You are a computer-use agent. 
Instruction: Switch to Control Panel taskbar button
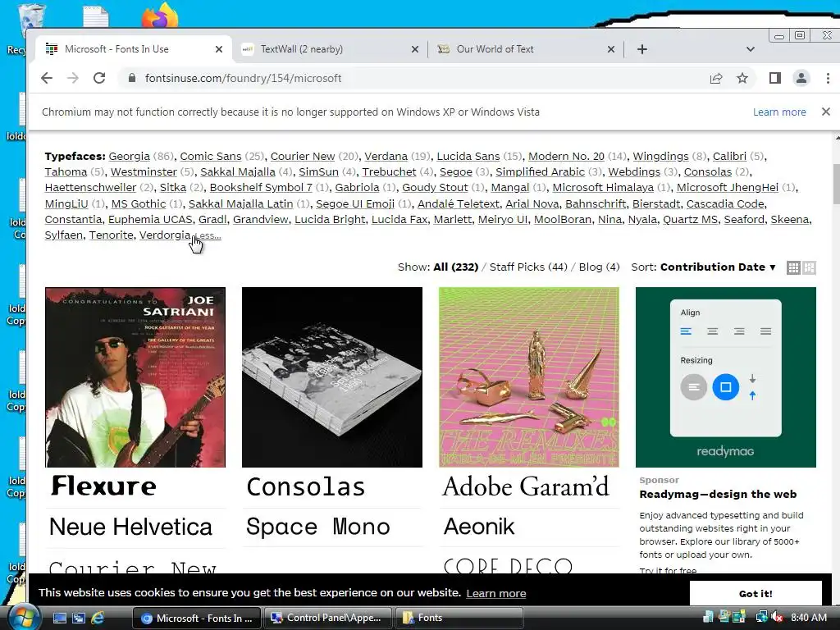(328, 618)
